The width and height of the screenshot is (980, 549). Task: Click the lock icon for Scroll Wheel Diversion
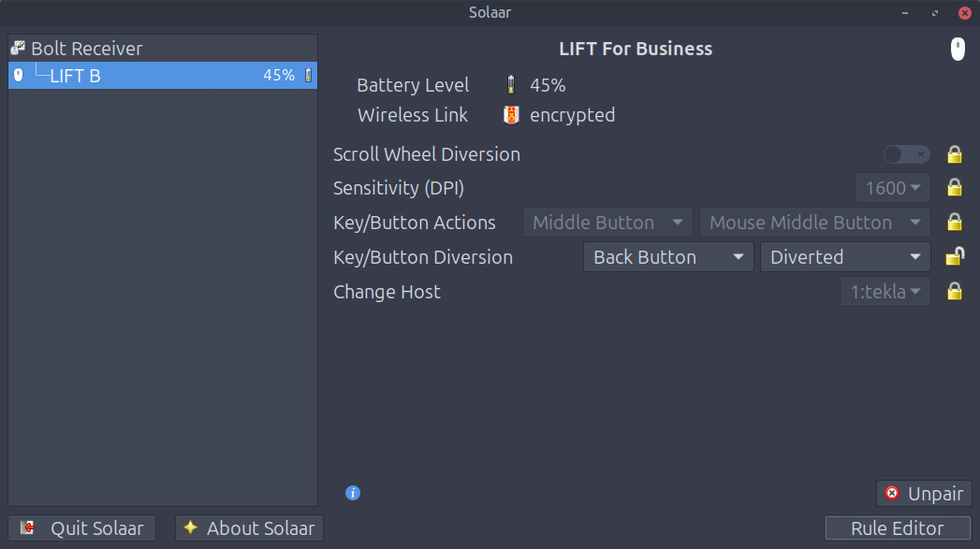click(x=955, y=154)
